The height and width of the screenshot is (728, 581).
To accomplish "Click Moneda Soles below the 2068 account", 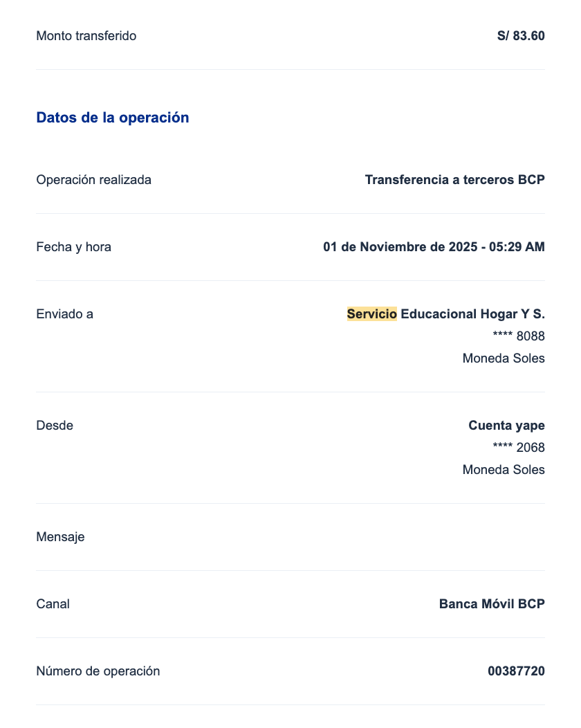I will coord(504,470).
